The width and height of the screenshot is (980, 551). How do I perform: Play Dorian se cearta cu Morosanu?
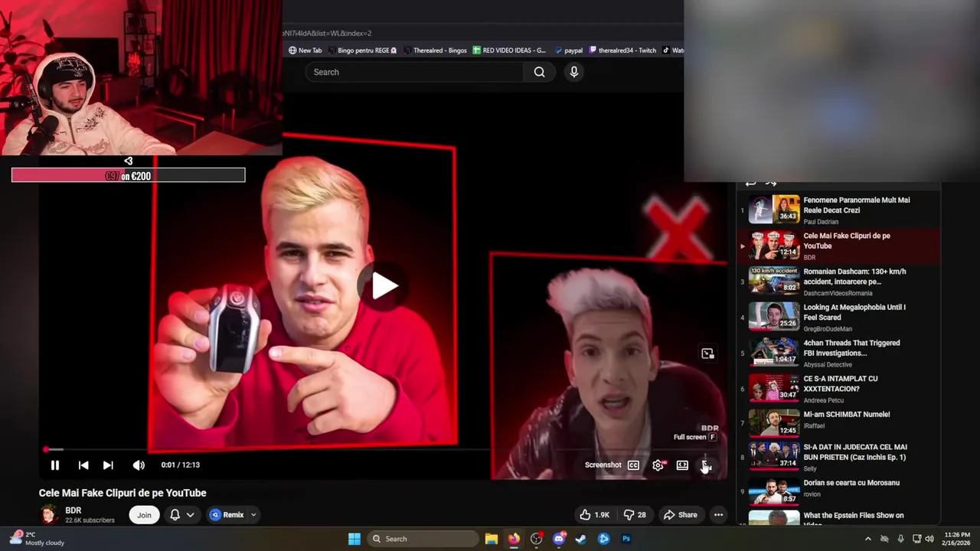tap(839, 492)
